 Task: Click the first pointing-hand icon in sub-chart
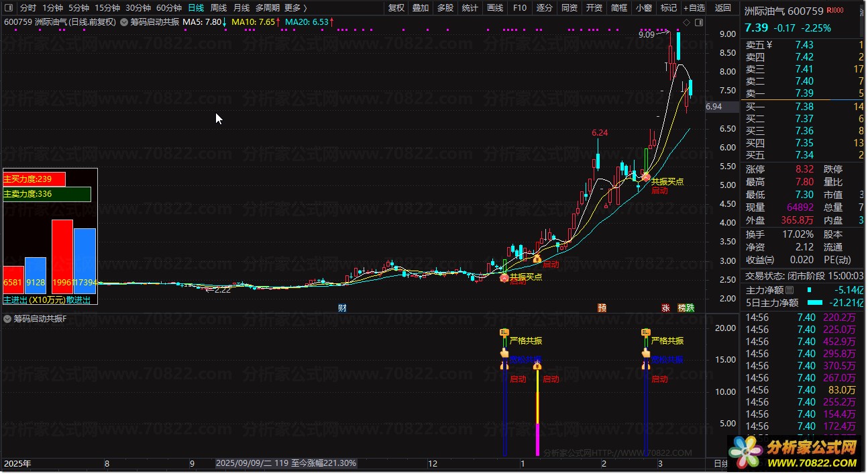click(x=504, y=353)
